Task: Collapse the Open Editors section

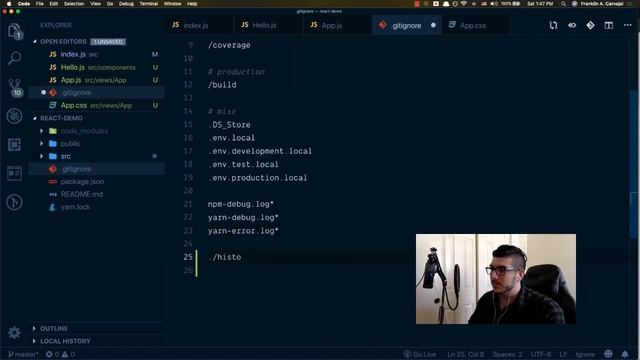Action: 35,42
